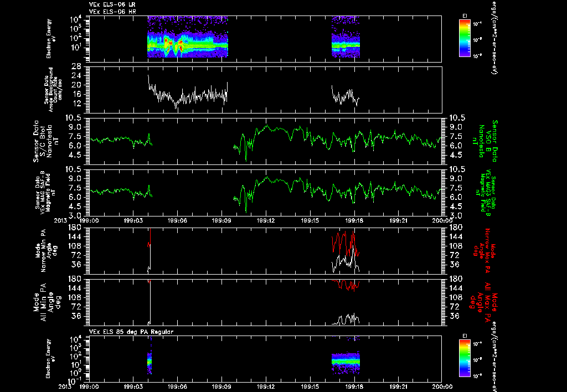Click the All PA angle plot panel
This screenshot has width=567, height=392.
[x=265, y=302]
